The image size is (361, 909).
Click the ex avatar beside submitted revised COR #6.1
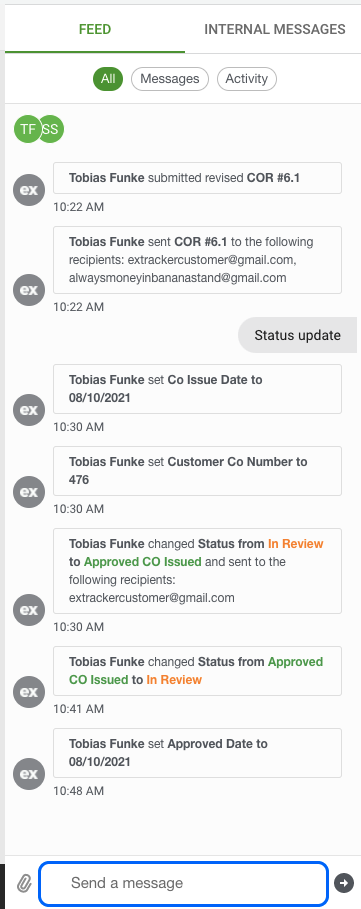29,190
